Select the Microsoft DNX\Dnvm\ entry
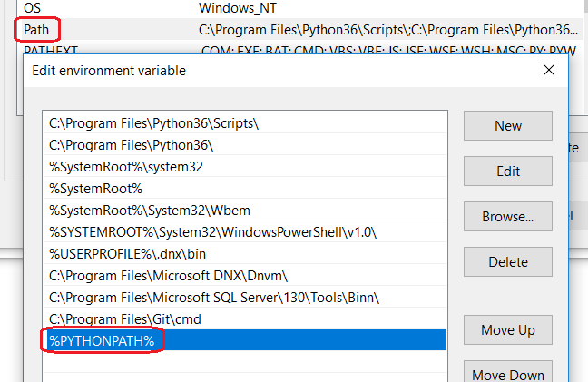 244,276
